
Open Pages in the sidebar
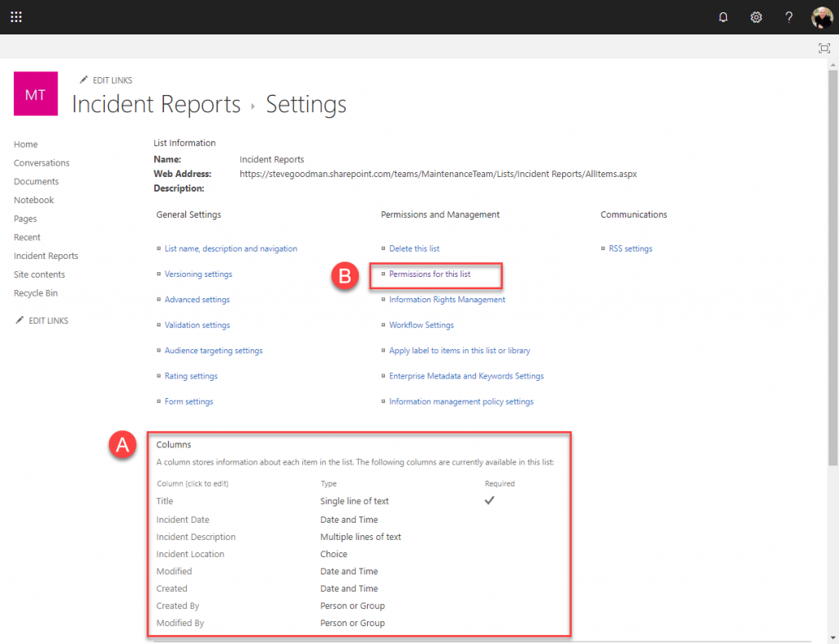coord(25,219)
